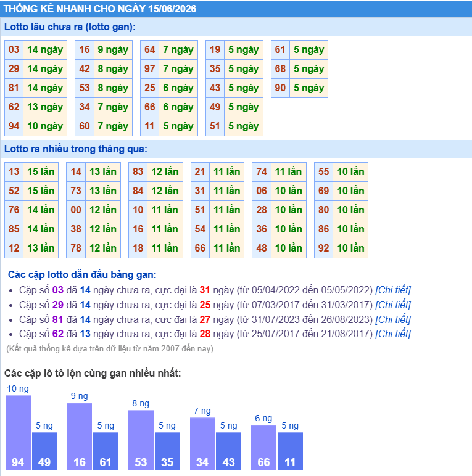Click the '12 lần' cell beside 78
The image size is (472, 476).
[103, 248]
